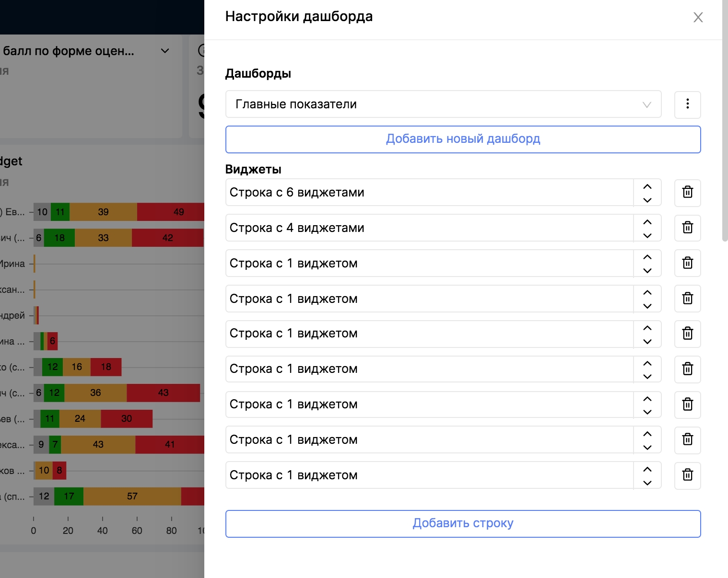Viewport: 728px width, 578px height.
Task: Move the 4-widget row up
Action: (x=647, y=222)
